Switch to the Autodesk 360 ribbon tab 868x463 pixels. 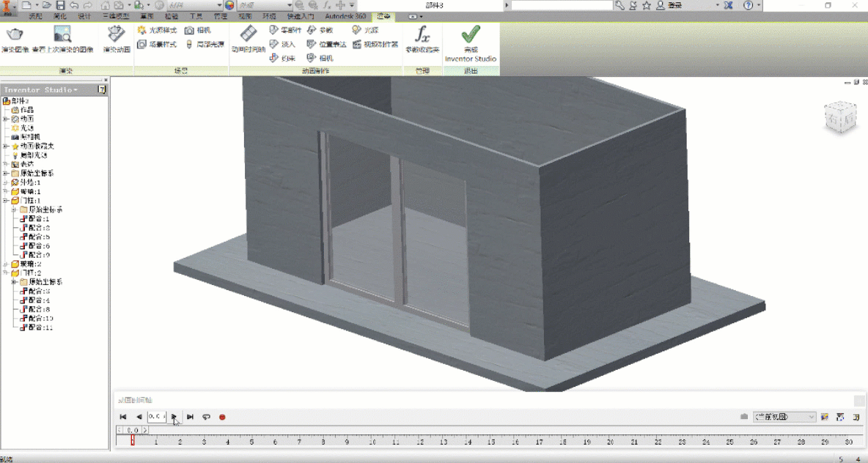[x=345, y=17]
